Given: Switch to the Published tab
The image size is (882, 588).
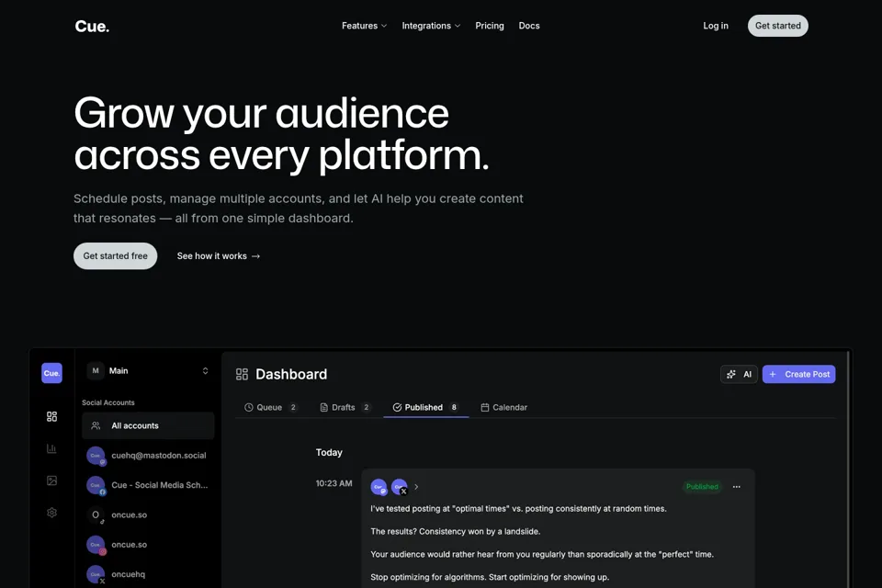Looking at the screenshot, I should click(x=425, y=407).
